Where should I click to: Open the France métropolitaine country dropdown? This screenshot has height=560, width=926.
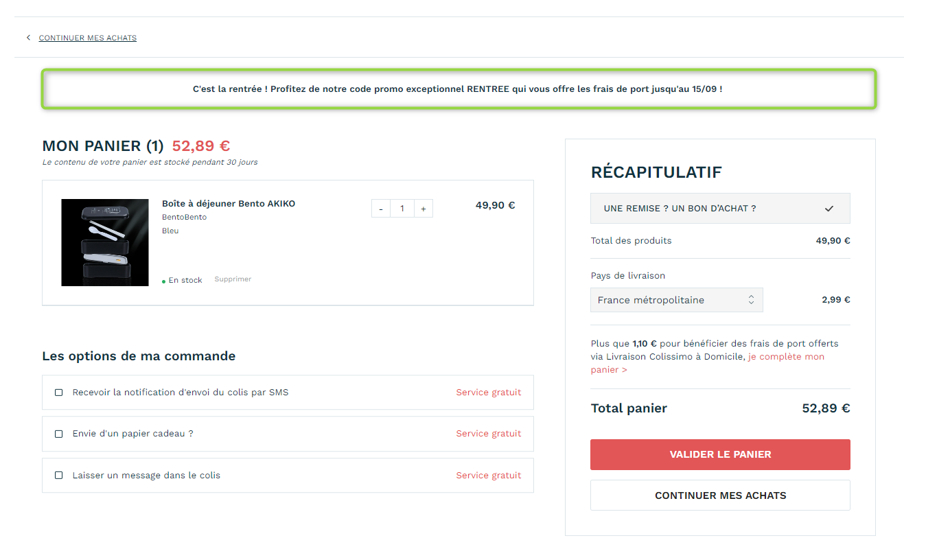pyautogui.click(x=677, y=300)
